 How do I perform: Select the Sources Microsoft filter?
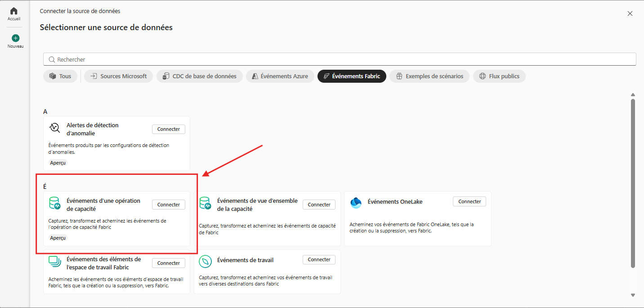click(x=119, y=76)
